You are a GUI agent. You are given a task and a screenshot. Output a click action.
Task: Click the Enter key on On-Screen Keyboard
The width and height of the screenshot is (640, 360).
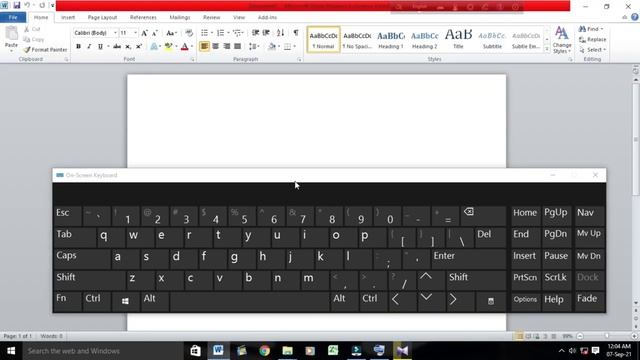coord(468,258)
